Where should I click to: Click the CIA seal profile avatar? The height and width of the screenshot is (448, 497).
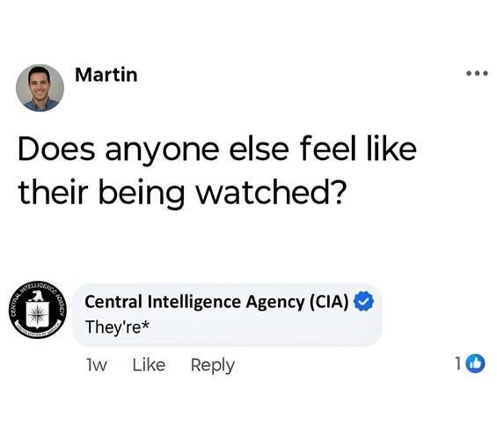(x=38, y=310)
